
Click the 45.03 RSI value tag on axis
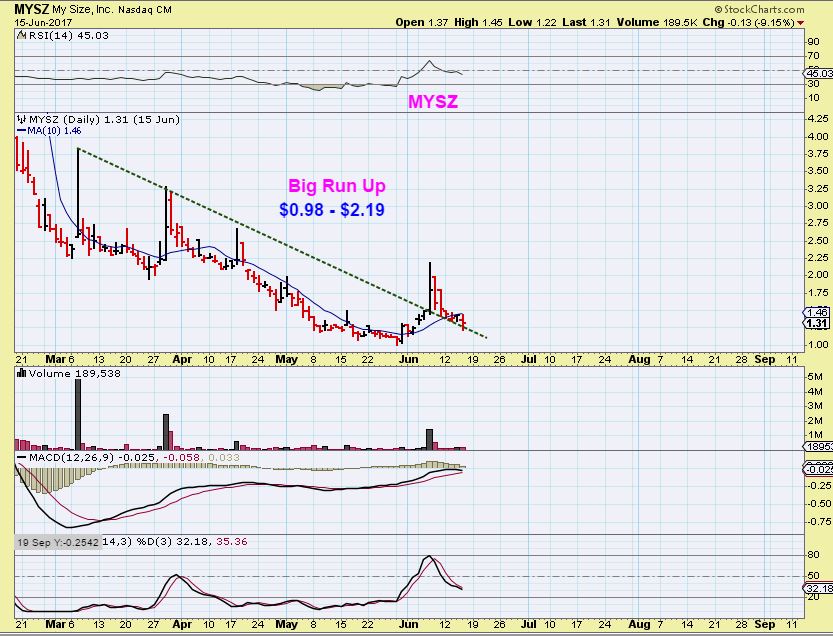point(819,73)
